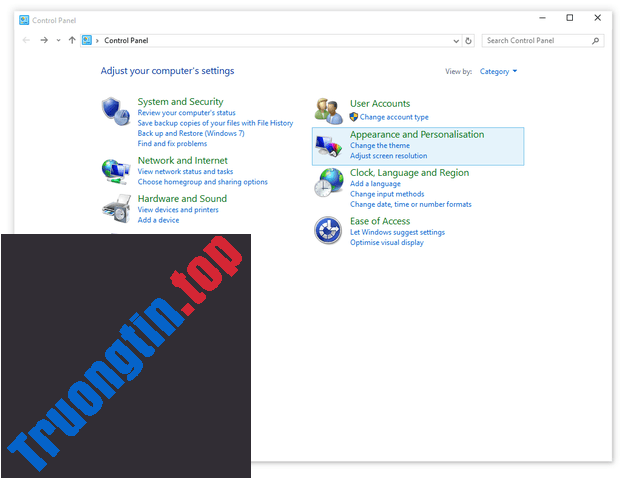This screenshot has height=479, width=625.
Task: Open Appearance and Personalisation category
Action: click(417, 134)
